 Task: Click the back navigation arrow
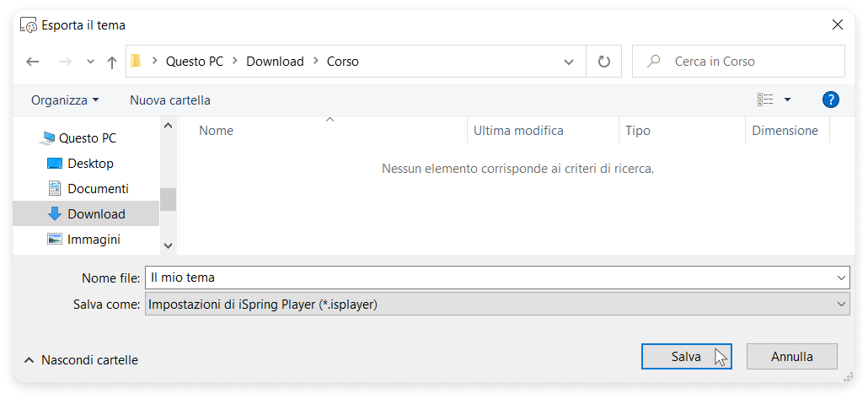pos(33,62)
